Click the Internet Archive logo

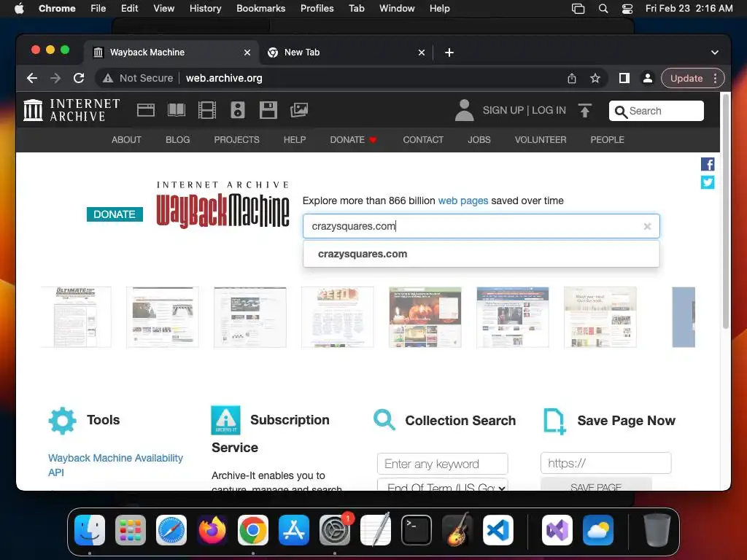pos(71,110)
